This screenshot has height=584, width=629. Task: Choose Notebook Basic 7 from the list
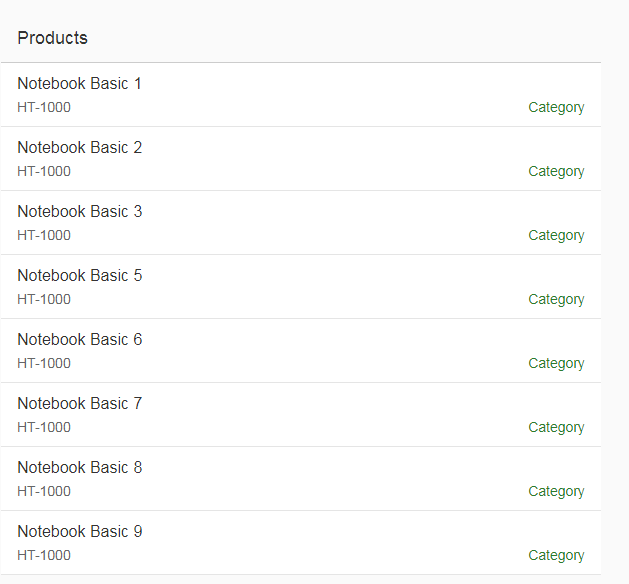[80, 404]
